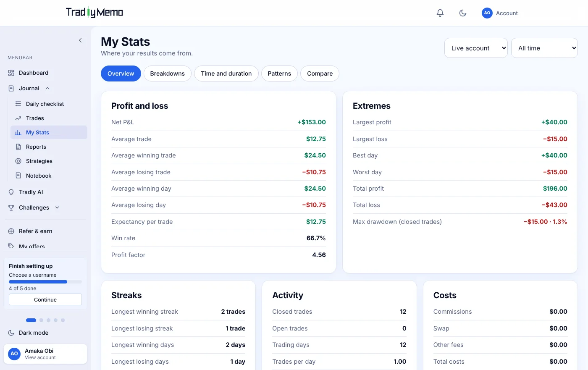Switch to the Breakdowns tab
Viewport: 588px width, 370px height.
pos(168,73)
